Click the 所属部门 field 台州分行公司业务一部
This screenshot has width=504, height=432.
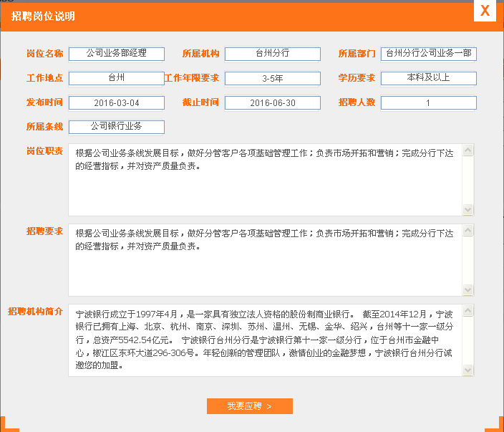coord(428,54)
